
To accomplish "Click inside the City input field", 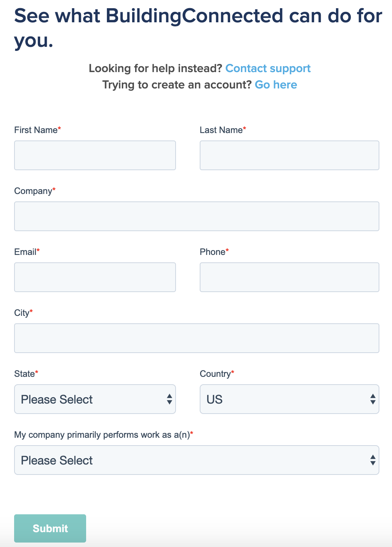I will point(196,338).
